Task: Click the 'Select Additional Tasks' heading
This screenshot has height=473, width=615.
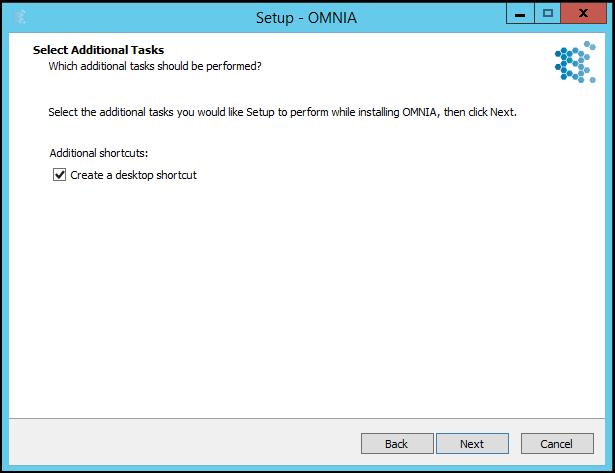Action: [98, 50]
